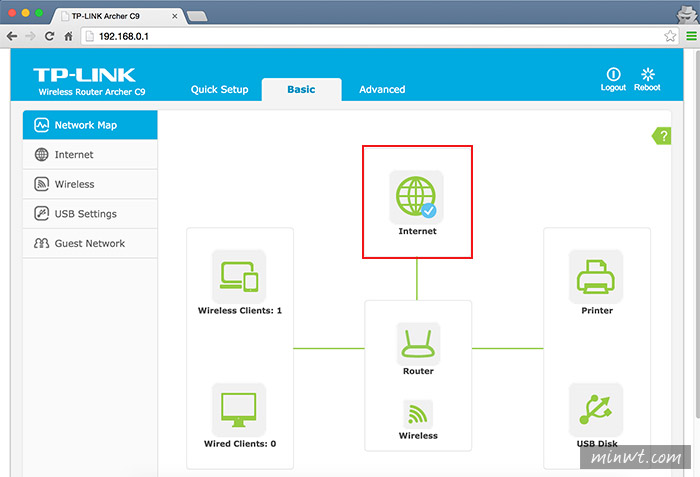Click the Reboot label
This screenshot has width=700, height=477.
coord(647,88)
